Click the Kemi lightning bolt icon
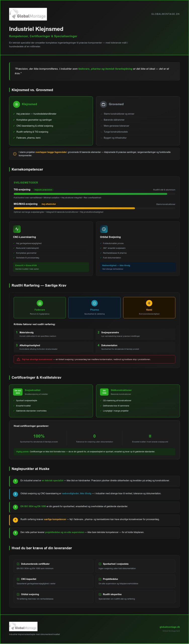189x644 pixels. [149, 303]
